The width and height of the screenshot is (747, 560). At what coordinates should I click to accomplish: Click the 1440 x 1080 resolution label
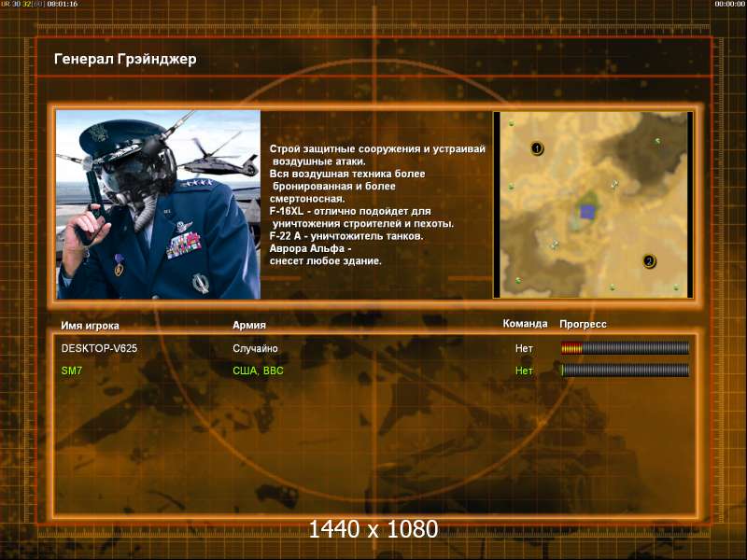click(373, 529)
